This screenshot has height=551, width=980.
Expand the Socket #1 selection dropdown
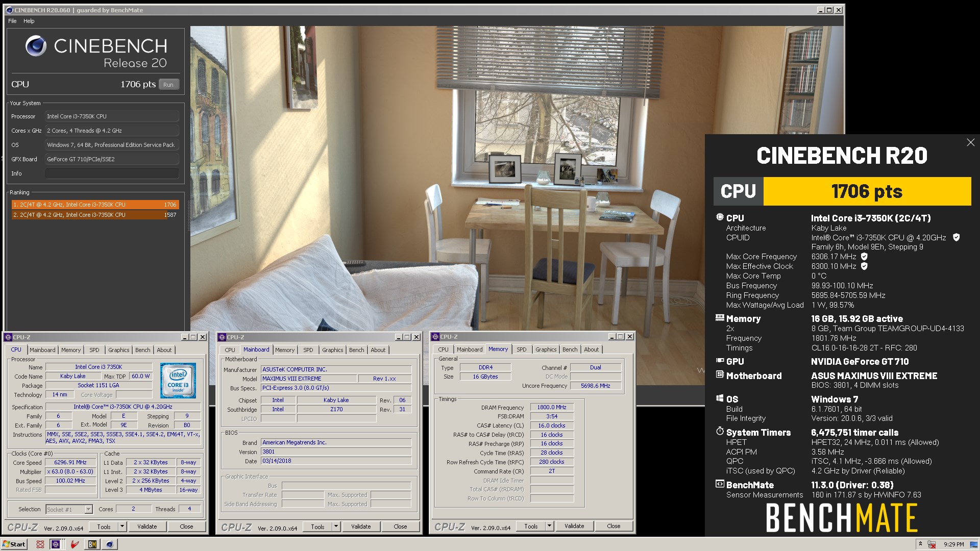point(88,509)
